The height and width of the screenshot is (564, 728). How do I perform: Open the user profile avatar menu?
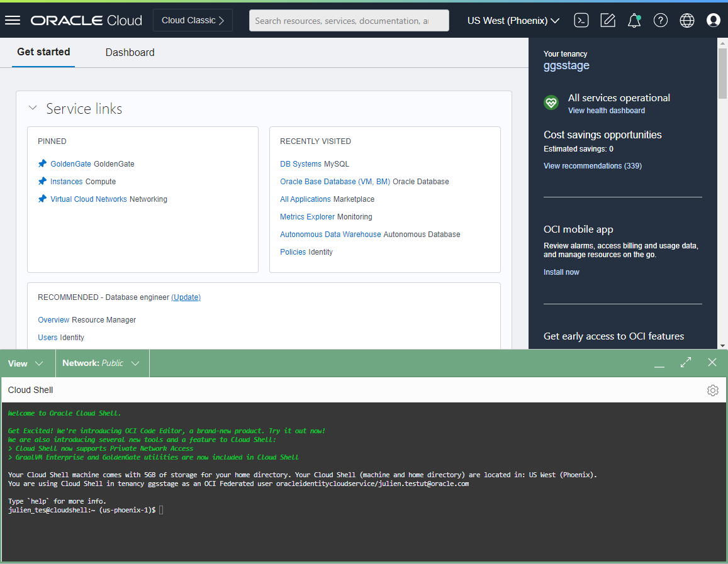pos(714,19)
